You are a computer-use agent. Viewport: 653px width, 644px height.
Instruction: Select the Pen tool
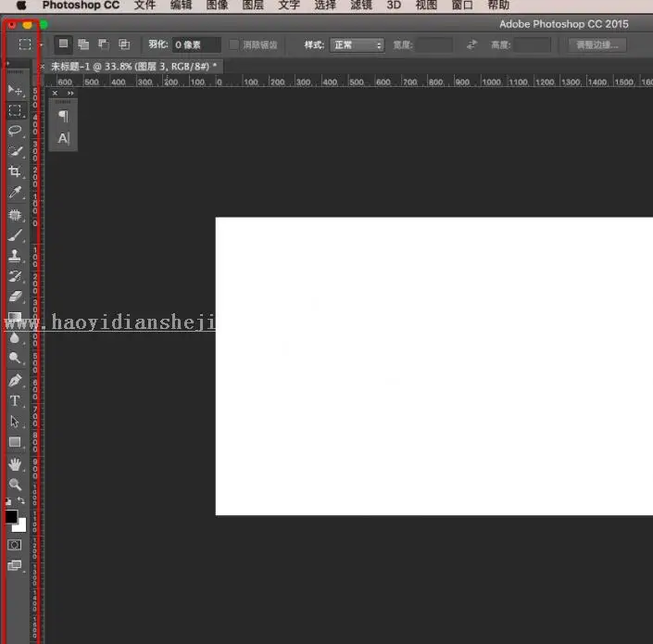(15, 380)
